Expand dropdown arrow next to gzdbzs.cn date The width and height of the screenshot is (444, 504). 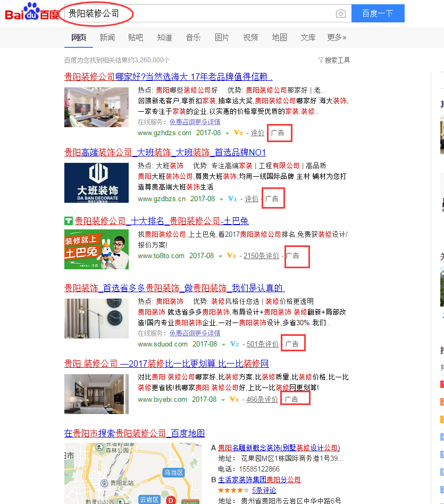pyautogui.click(x=221, y=200)
